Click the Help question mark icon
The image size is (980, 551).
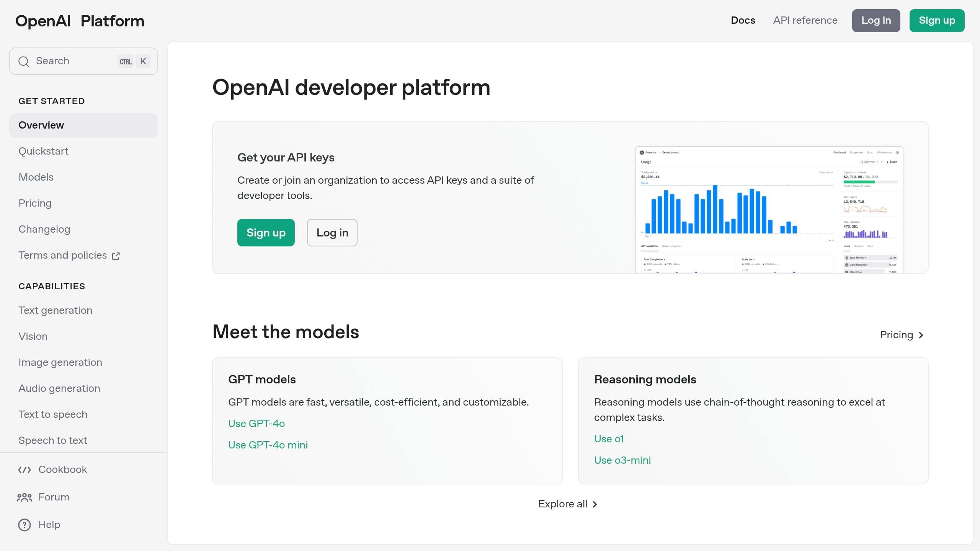pyautogui.click(x=24, y=525)
